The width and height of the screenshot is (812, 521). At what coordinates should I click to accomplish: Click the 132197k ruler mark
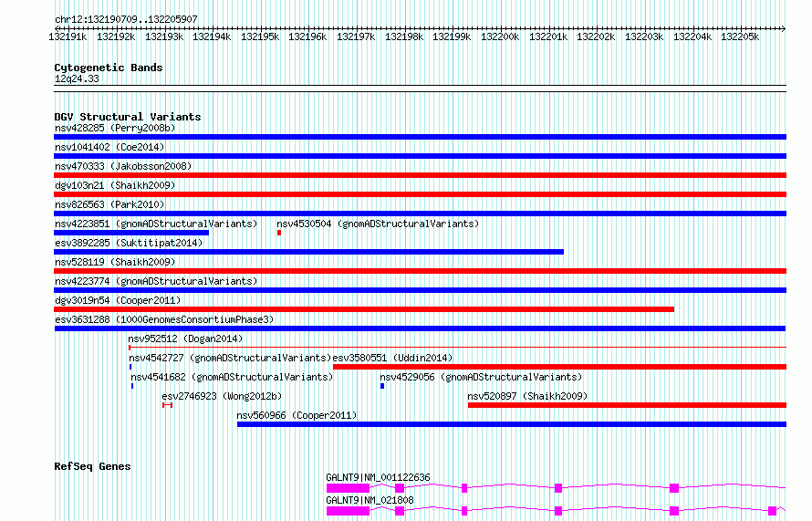(x=356, y=36)
